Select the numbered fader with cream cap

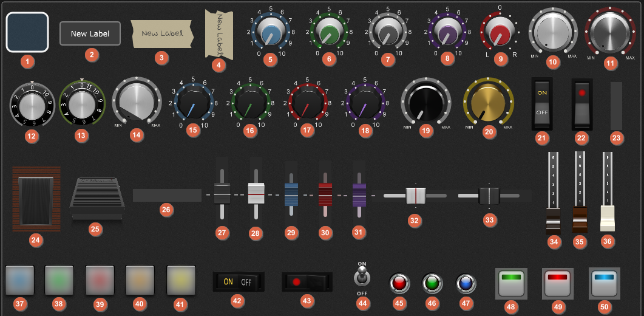[608, 192]
